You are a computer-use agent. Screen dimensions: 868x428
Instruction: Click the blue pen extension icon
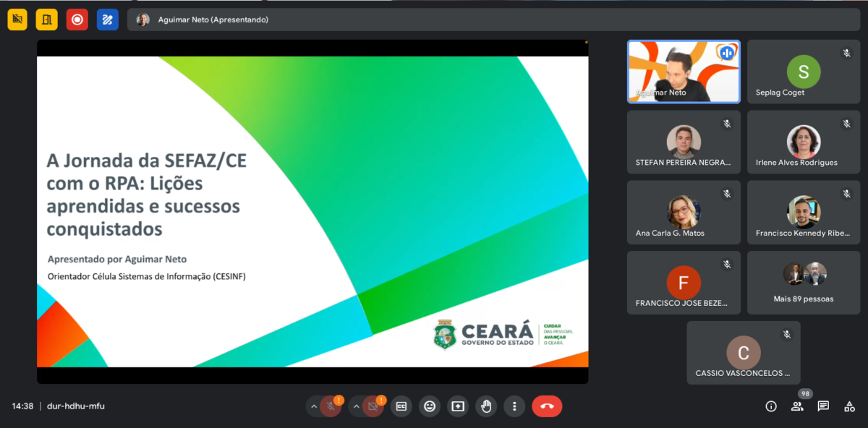(107, 20)
